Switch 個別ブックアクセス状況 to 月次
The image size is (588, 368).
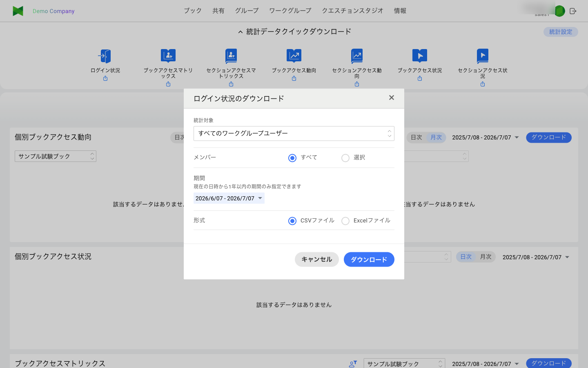click(x=486, y=257)
